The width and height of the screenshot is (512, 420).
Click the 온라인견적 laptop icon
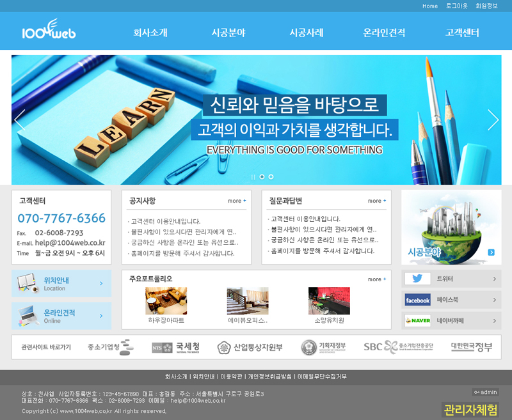26,316
